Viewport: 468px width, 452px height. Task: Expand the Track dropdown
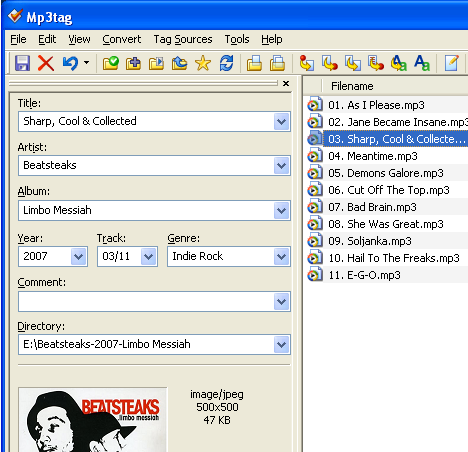click(148, 257)
